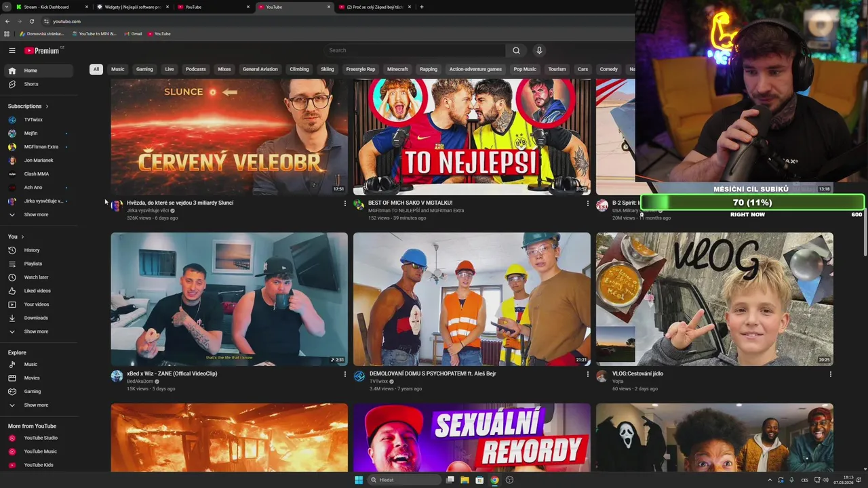Open YouTube Music under More from YouTube
This screenshot has width=868, height=488.
coord(39,451)
